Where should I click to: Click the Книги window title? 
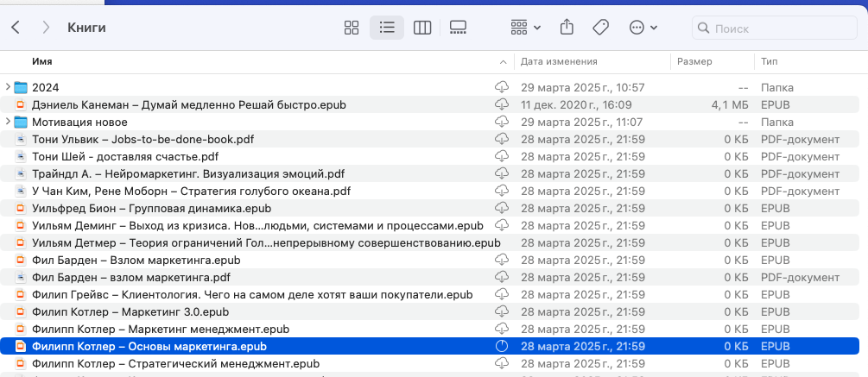(x=86, y=27)
